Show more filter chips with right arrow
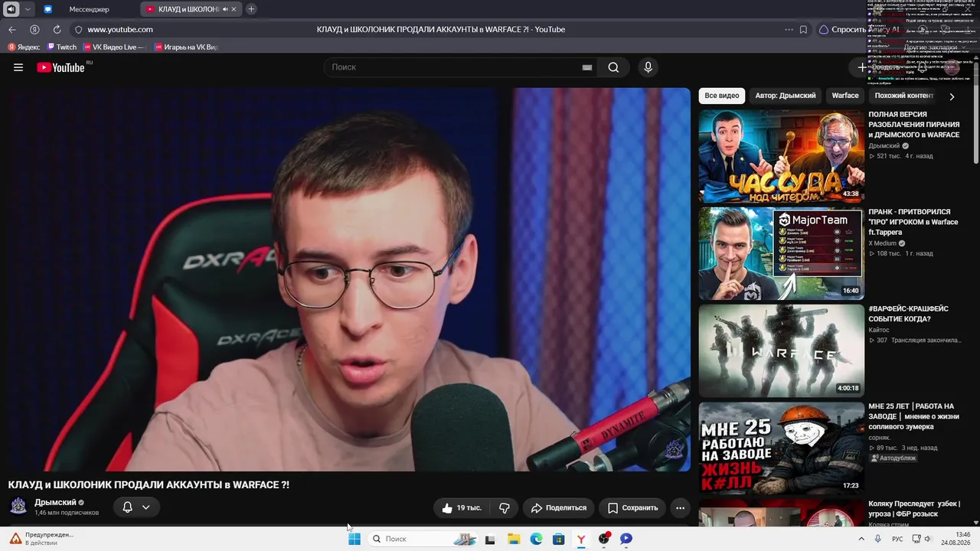The width and height of the screenshot is (980, 551). click(x=952, y=96)
